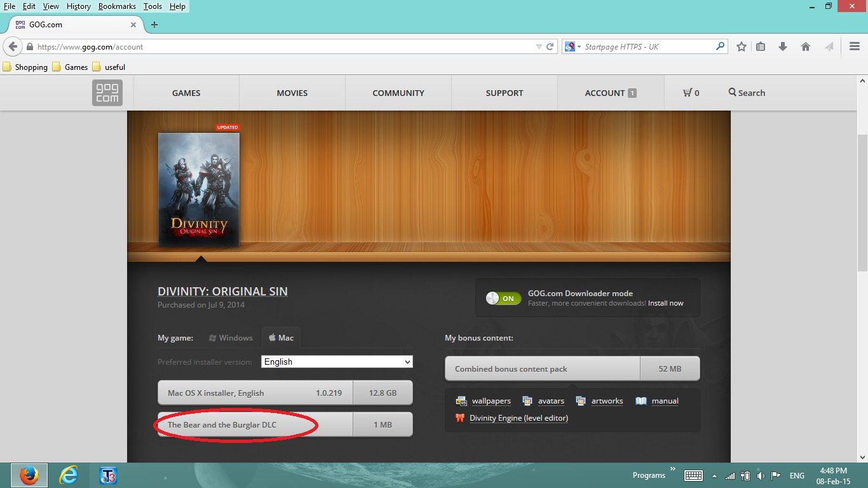Viewport: 868px width, 488px height.
Task: Open the Bookmarks menu
Action: point(117,6)
